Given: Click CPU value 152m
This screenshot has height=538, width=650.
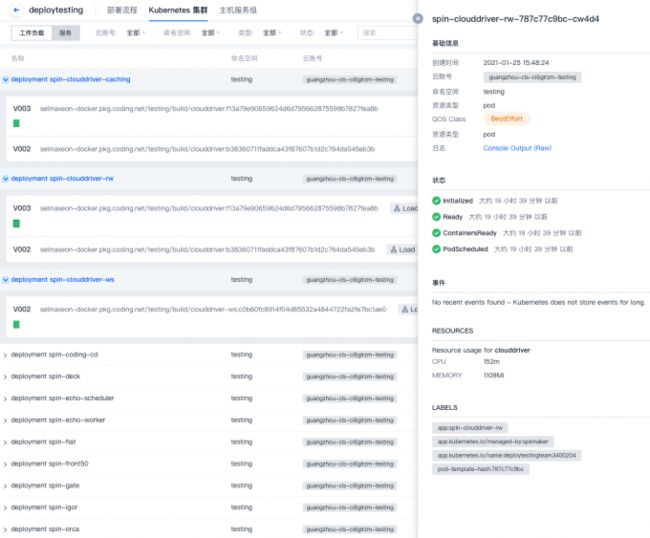Looking at the screenshot, I should click(x=491, y=361).
